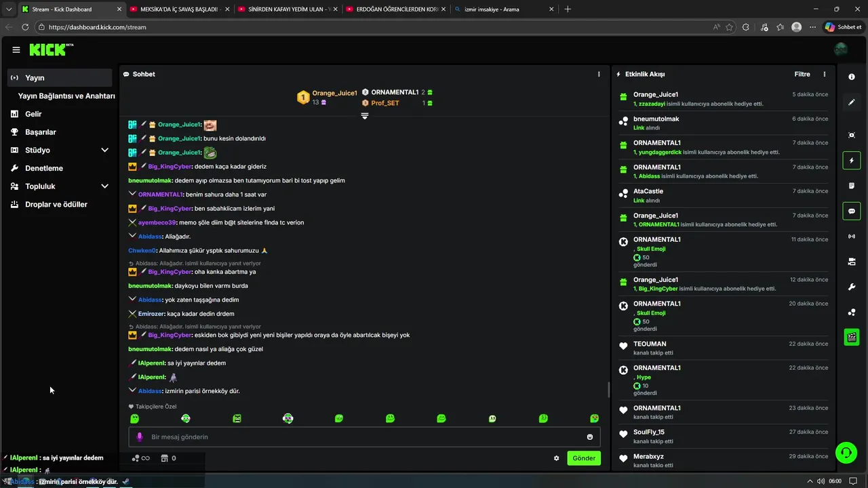Switch to the izmir imsakiye Arama tab
This screenshot has width=868, height=488.
(x=504, y=9)
